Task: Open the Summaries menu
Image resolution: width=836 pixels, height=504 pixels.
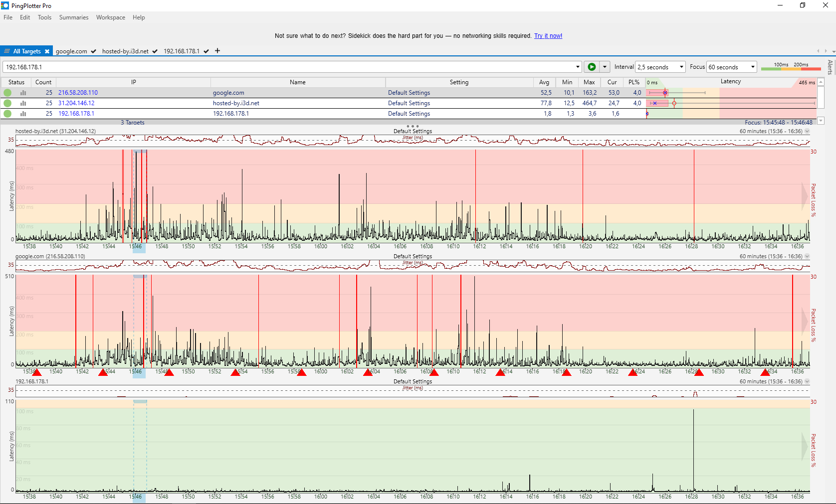Action: (74, 17)
